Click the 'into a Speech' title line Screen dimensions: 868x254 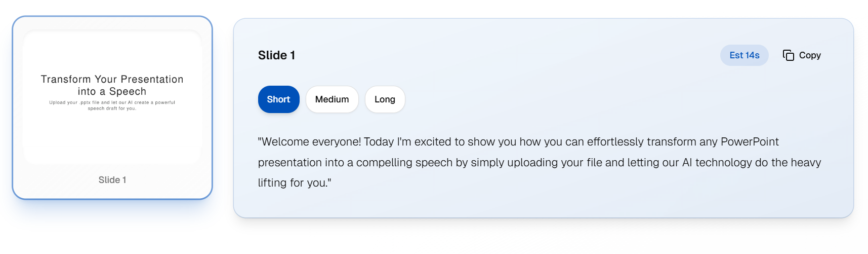[112, 92]
